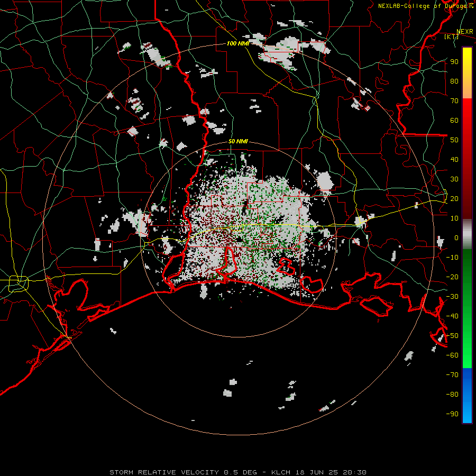
Task: Click the 50 NMI range ring label
Action: coord(238,141)
